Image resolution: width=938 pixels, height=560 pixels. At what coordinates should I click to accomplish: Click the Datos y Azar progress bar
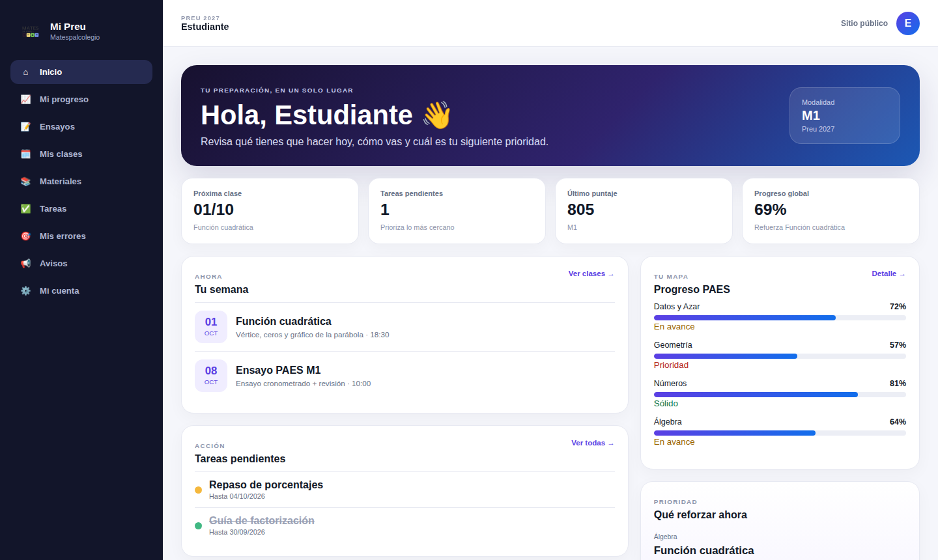pyautogui.click(x=780, y=318)
